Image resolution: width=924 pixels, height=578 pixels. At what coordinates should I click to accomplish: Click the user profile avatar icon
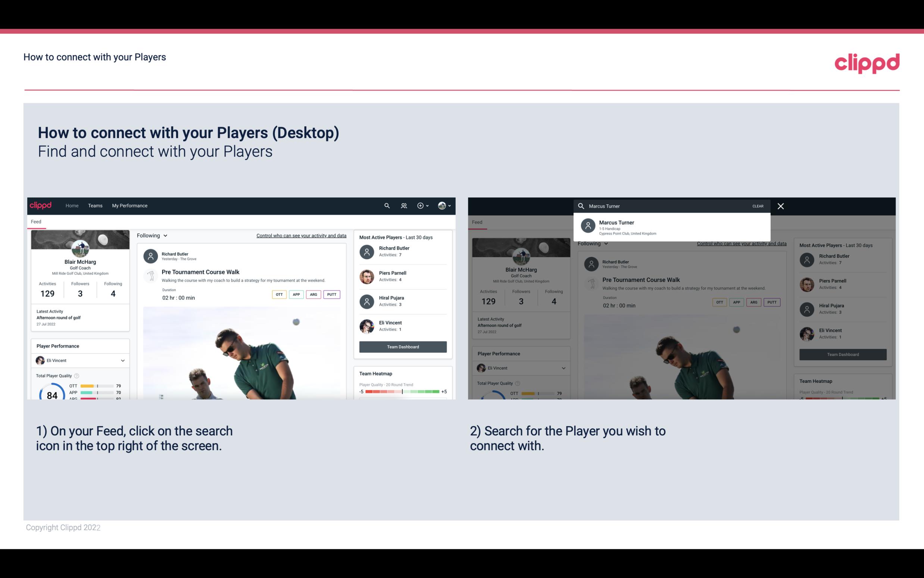click(442, 205)
